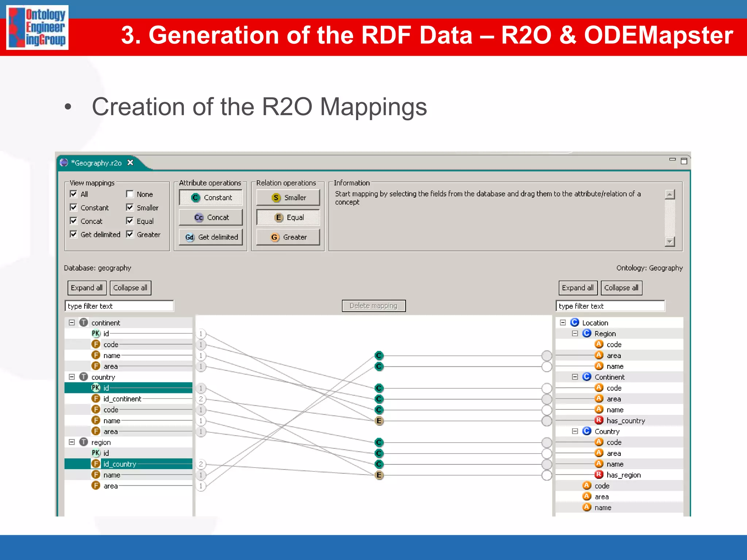This screenshot has height=560, width=747.
Task: Select the Concat operation icon
Action: (x=198, y=218)
